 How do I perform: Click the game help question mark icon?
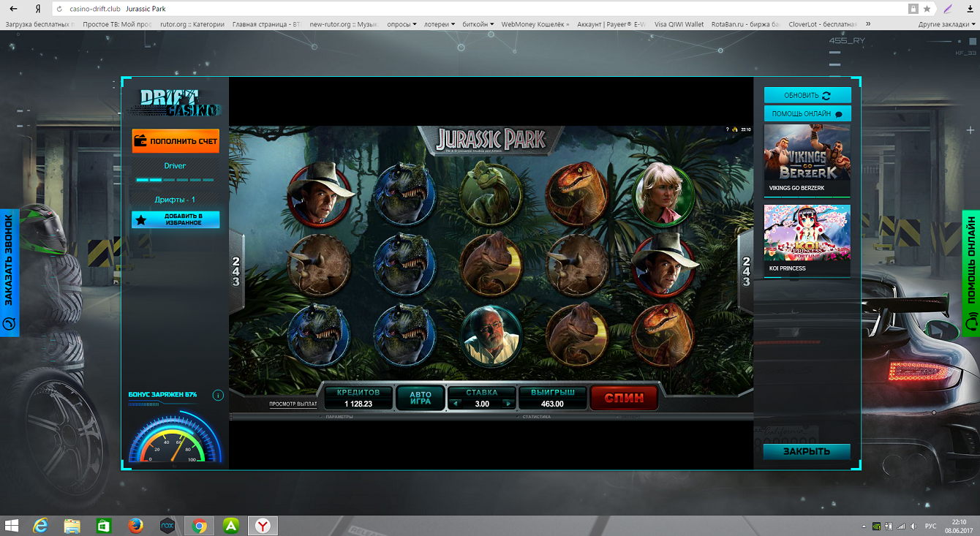727,129
